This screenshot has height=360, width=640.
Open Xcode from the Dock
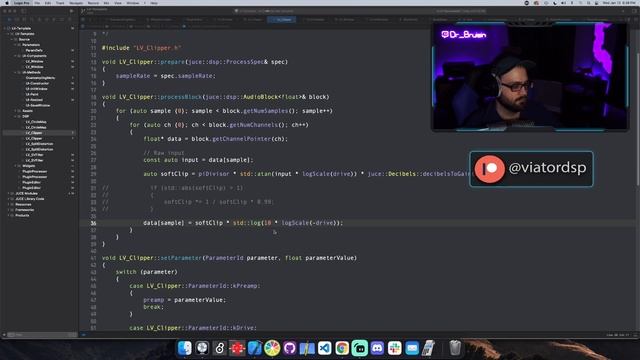tap(254, 348)
